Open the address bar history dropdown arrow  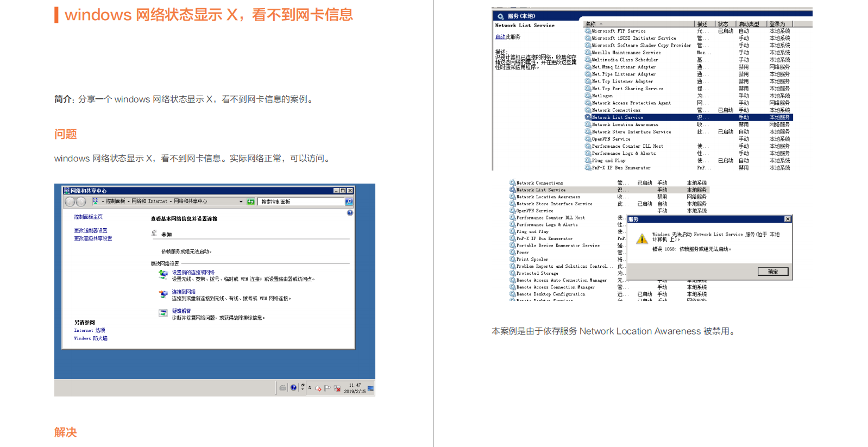(x=241, y=202)
